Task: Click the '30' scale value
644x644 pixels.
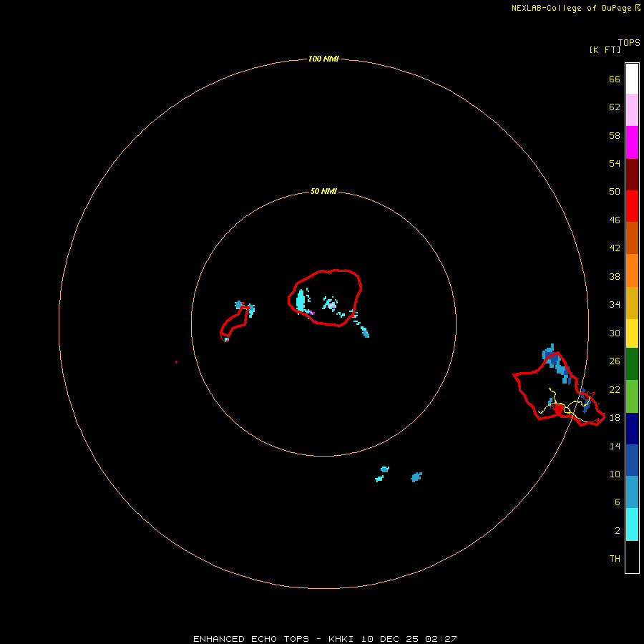Action: click(x=615, y=333)
